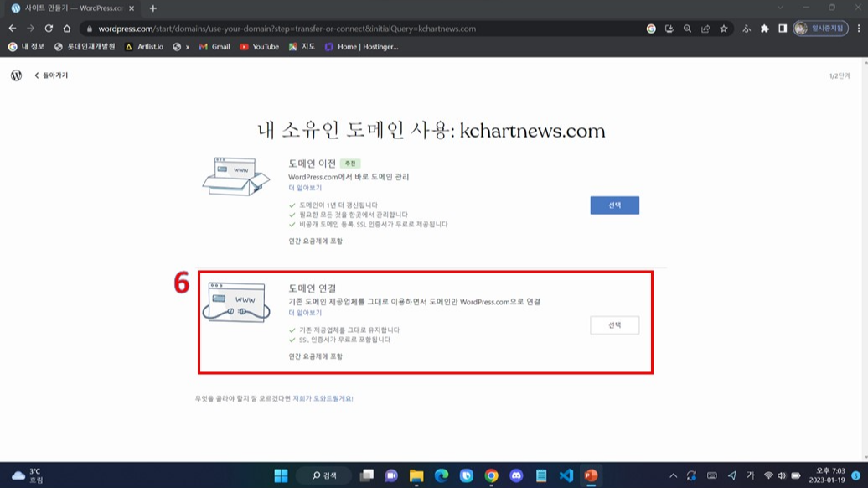Viewport: 868px width, 488px height.
Task: Expand the hidden system tray icons
Action: tap(673, 475)
